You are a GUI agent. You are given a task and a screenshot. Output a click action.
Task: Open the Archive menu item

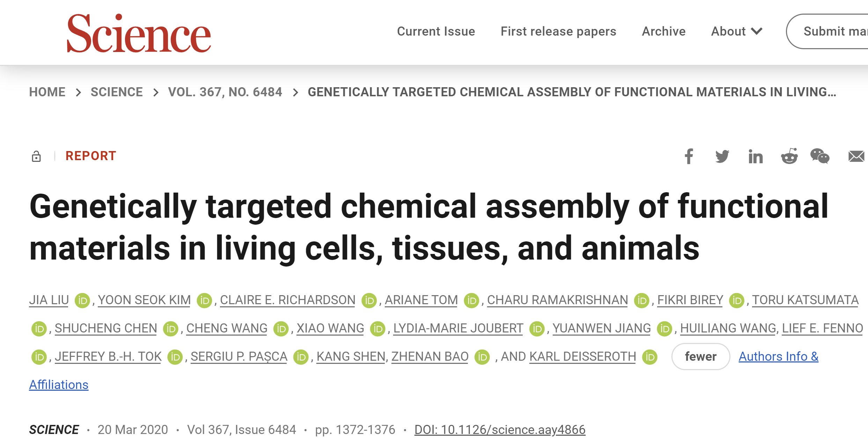pos(663,31)
